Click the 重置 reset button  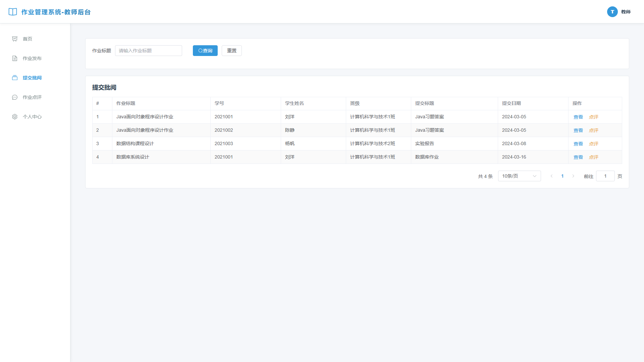pyautogui.click(x=232, y=51)
